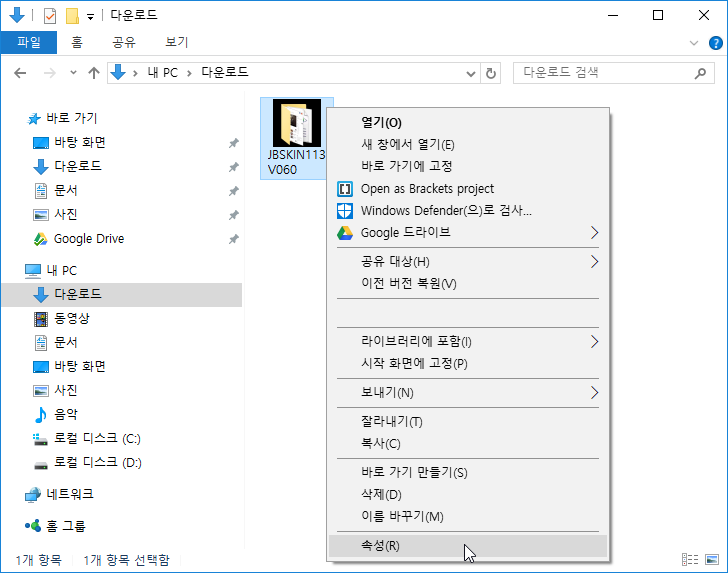Open the 보내기(N) submenu
This screenshot has width=728, height=573.
(468, 393)
